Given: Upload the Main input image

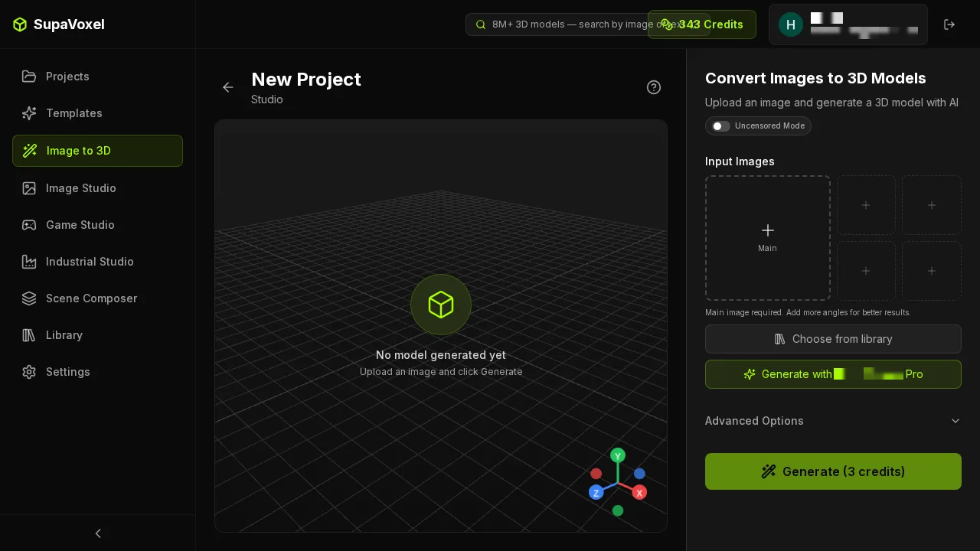Looking at the screenshot, I should click(x=768, y=238).
